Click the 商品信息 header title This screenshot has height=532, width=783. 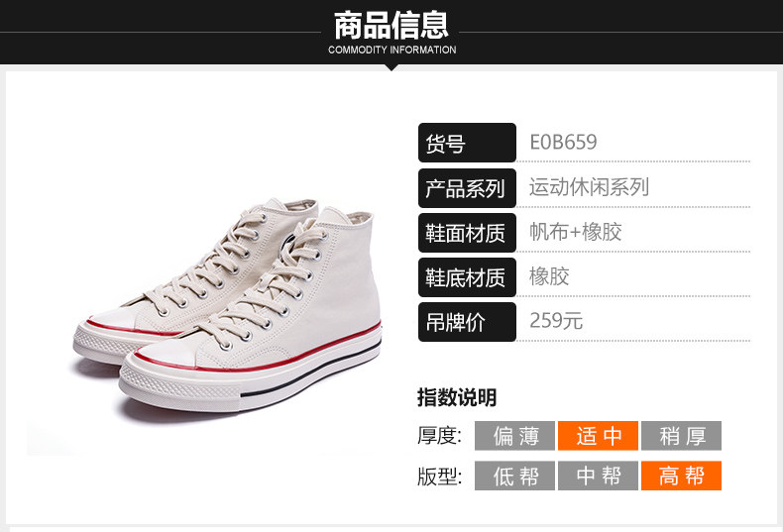click(391, 25)
